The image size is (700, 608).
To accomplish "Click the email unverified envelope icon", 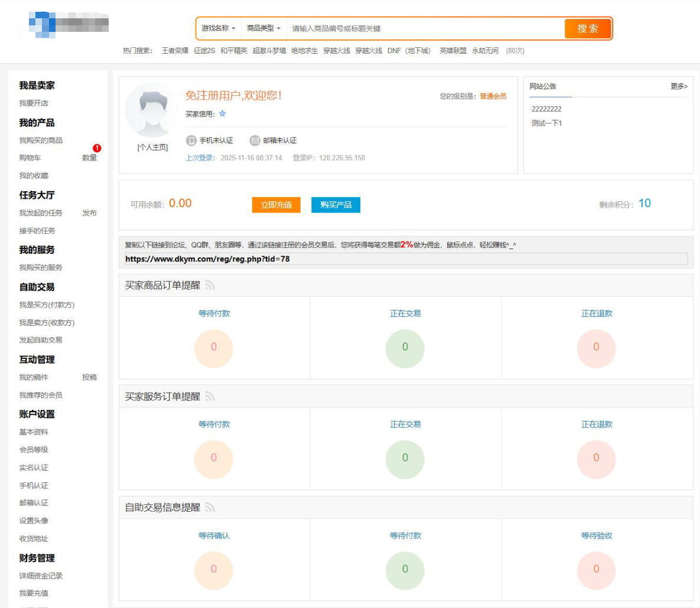I will point(255,140).
